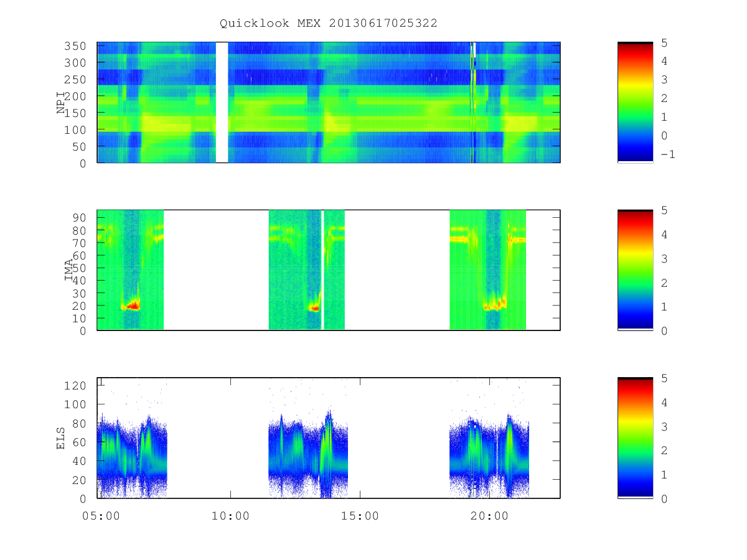This screenshot has width=747, height=560.
Task: Click the 5 label on ELS colorbar
Action: point(664,378)
